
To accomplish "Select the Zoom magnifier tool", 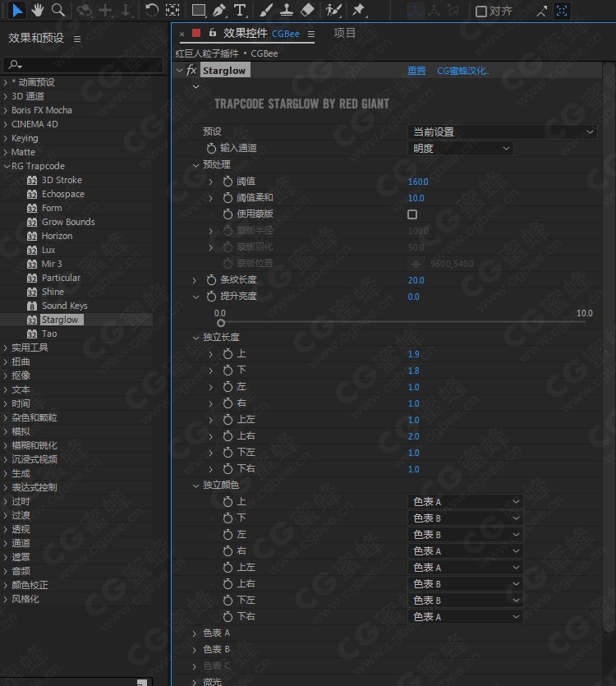I will (57, 10).
